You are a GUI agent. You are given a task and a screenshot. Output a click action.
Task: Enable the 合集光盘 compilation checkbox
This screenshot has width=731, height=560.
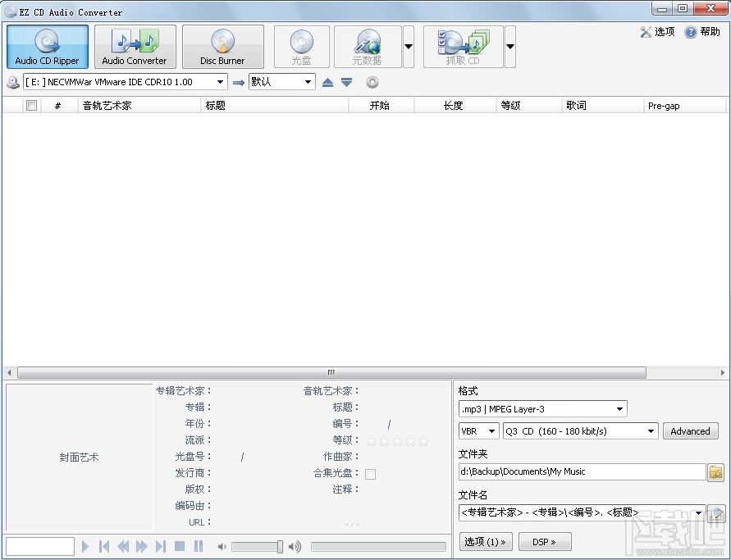pyautogui.click(x=370, y=473)
